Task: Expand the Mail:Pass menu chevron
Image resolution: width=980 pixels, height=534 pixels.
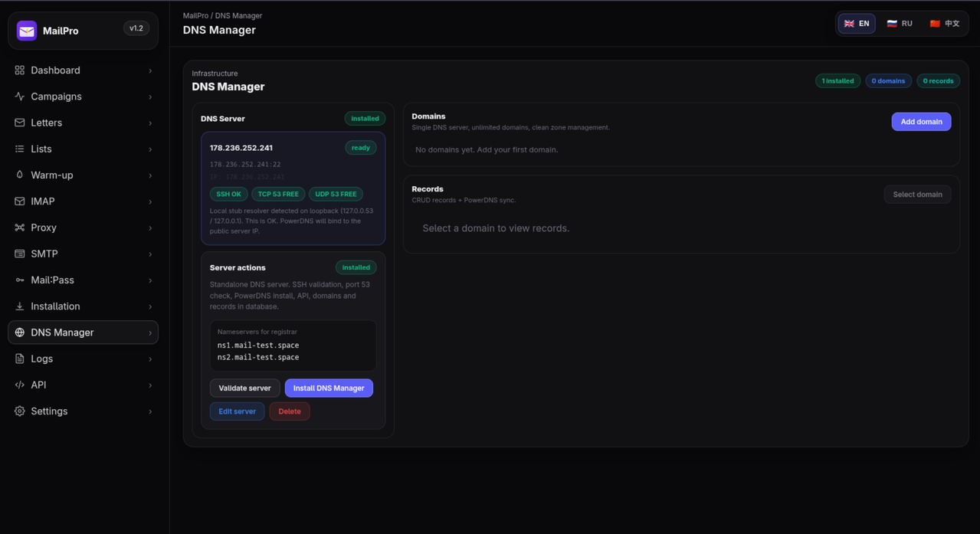Action: point(150,280)
